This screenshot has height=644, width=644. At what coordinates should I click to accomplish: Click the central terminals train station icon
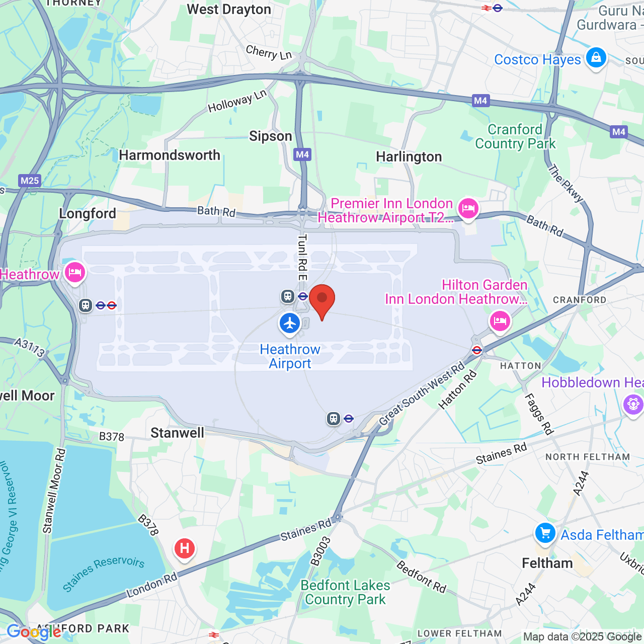[x=288, y=296]
